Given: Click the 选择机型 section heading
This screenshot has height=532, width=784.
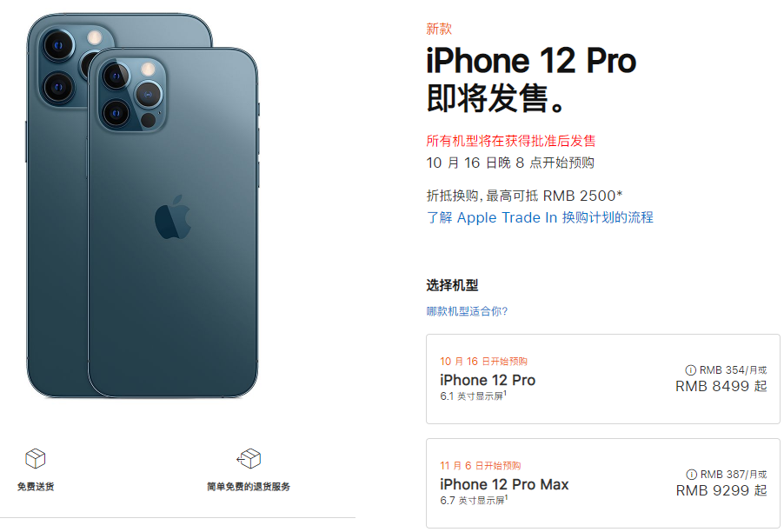Looking at the screenshot, I should coord(452,285).
